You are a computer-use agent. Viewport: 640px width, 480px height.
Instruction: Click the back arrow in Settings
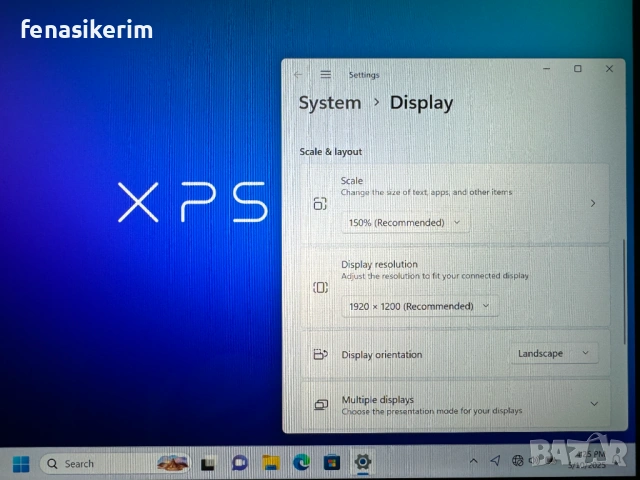(298, 74)
